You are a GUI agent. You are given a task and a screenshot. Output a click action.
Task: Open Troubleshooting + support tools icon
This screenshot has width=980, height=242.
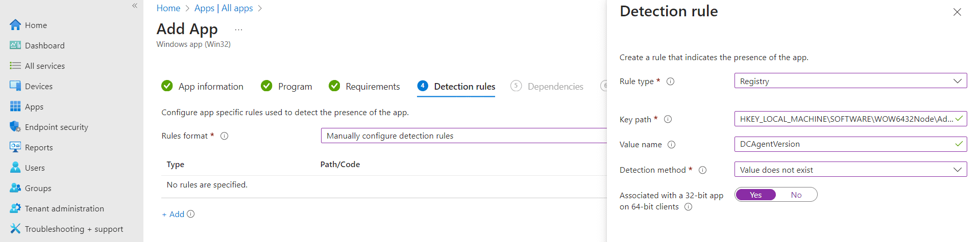15,229
